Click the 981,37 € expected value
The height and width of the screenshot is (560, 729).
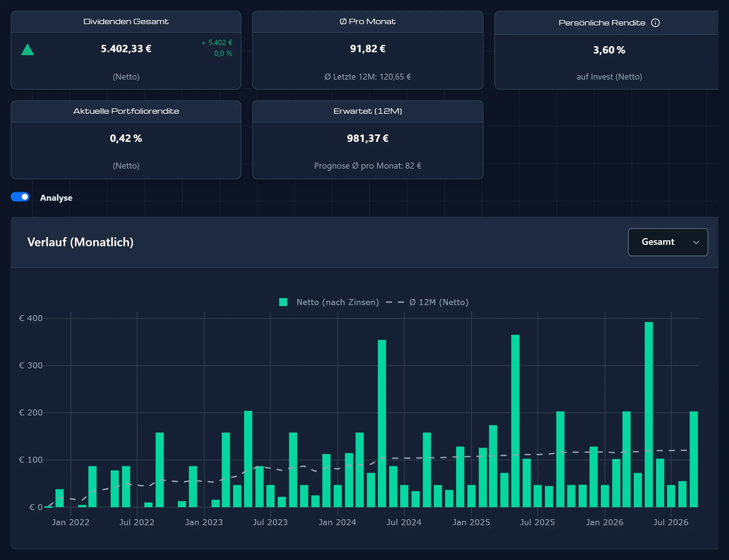tap(368, 138)
